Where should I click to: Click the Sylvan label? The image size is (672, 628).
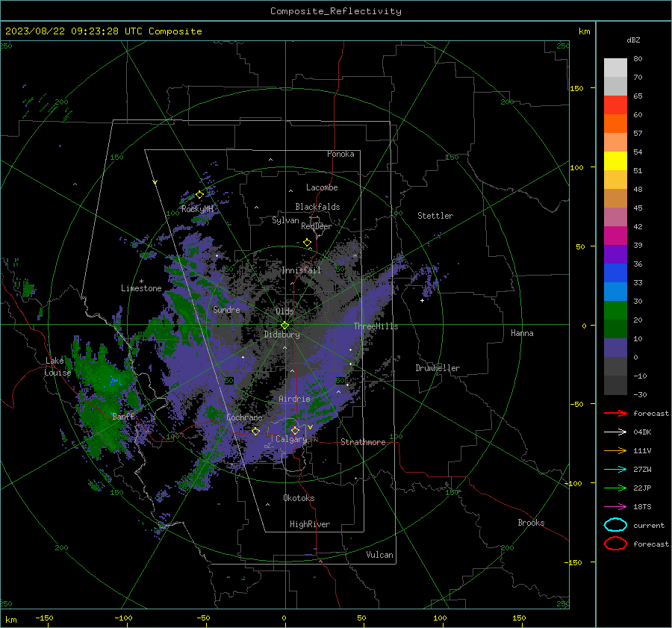[285, 220]
